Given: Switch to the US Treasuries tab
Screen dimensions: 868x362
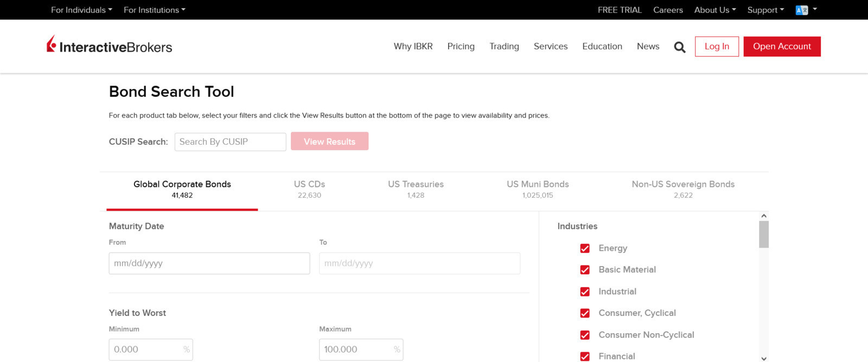Looking at the screenshot, I should coord(416,189).
